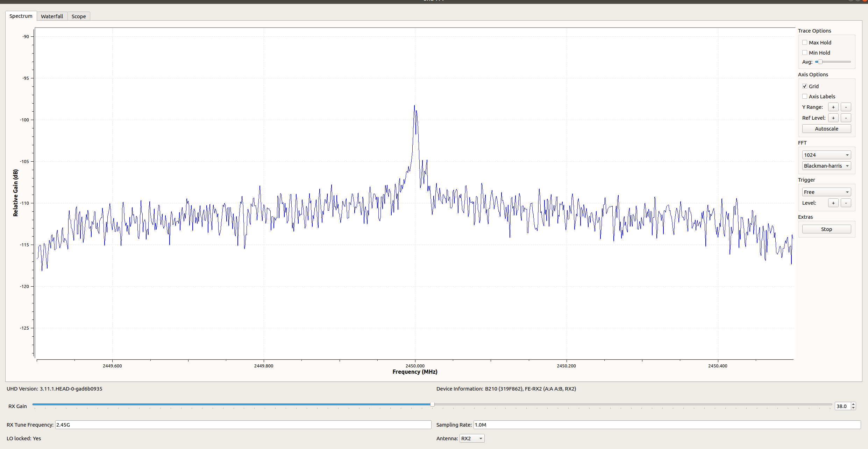Enable the Min Hold checkbox

(x=805, y=52)
